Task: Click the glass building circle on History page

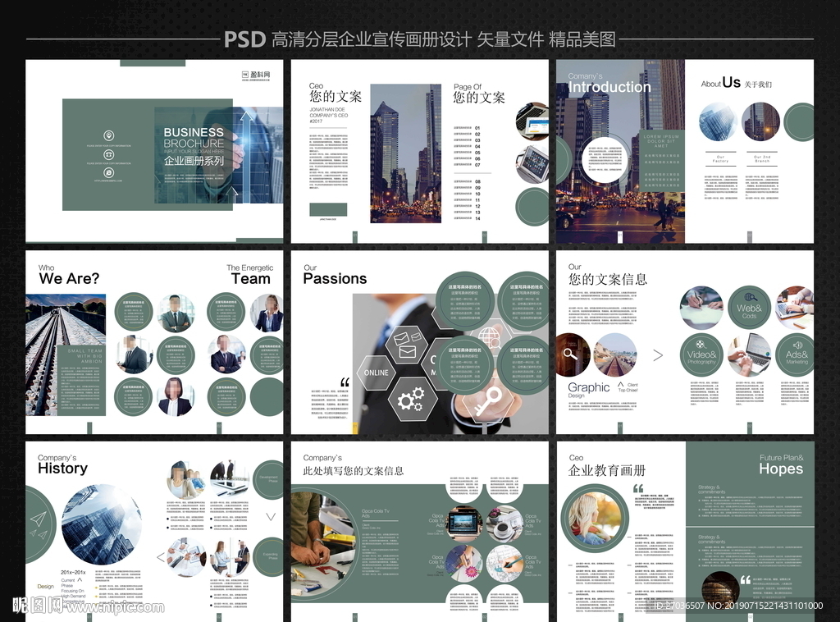Action: 101,524
